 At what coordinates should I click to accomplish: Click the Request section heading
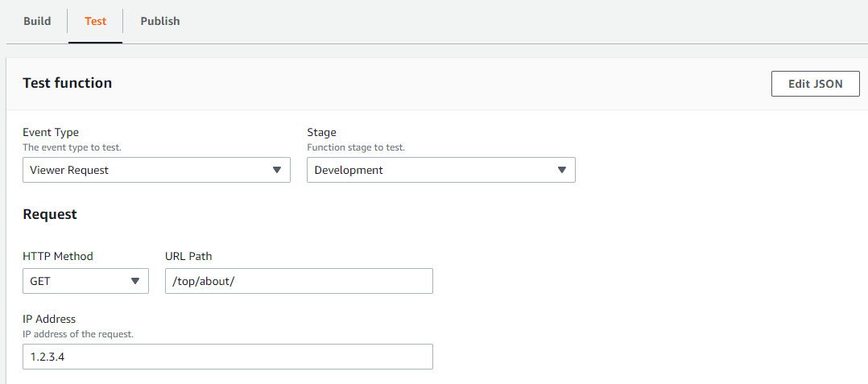(50, 215)
